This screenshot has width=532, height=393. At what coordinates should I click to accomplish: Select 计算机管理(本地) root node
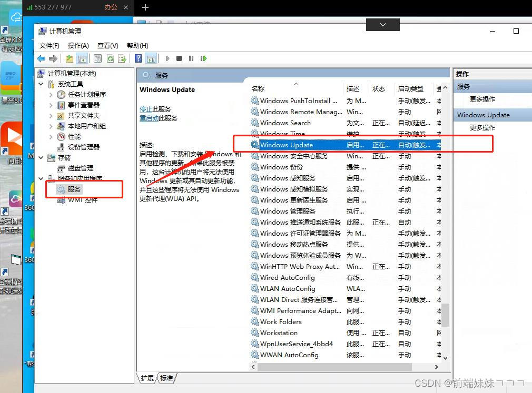coord(67,74)
